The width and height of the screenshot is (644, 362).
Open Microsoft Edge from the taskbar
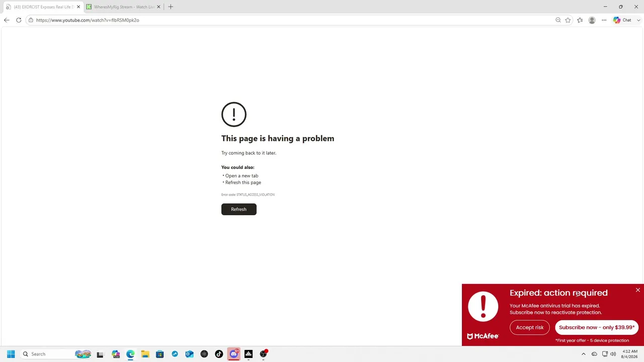[130, 354]
